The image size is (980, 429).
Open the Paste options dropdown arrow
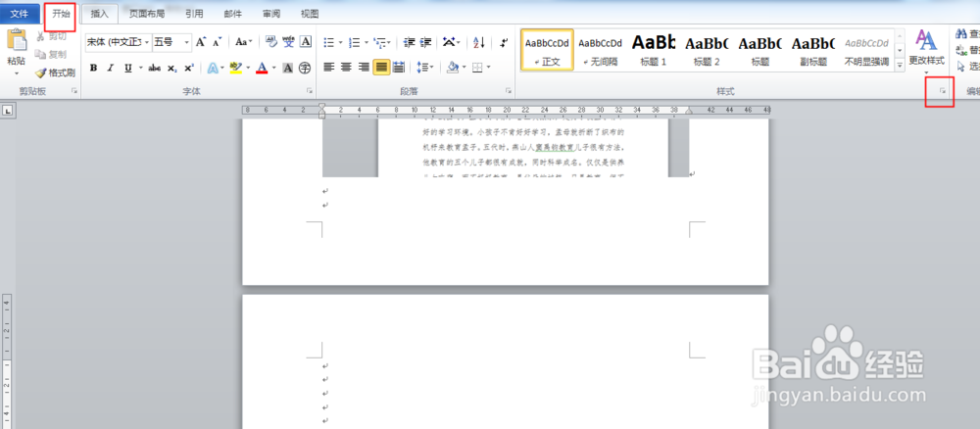[x=17, y=73]
